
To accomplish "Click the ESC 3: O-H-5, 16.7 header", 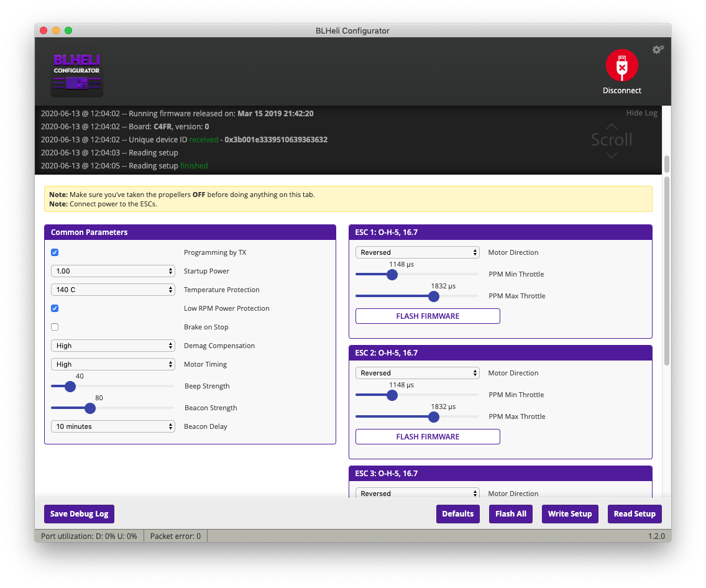I will pos(501,474).
